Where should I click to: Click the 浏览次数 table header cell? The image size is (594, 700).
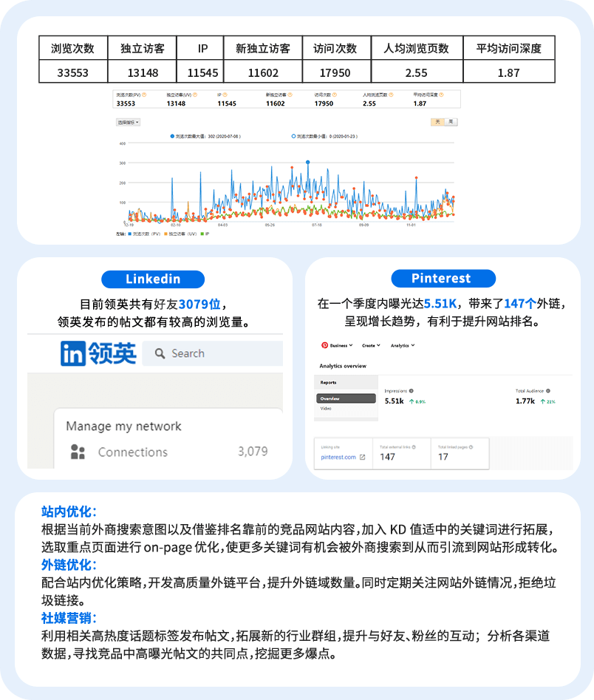point(73,48)
